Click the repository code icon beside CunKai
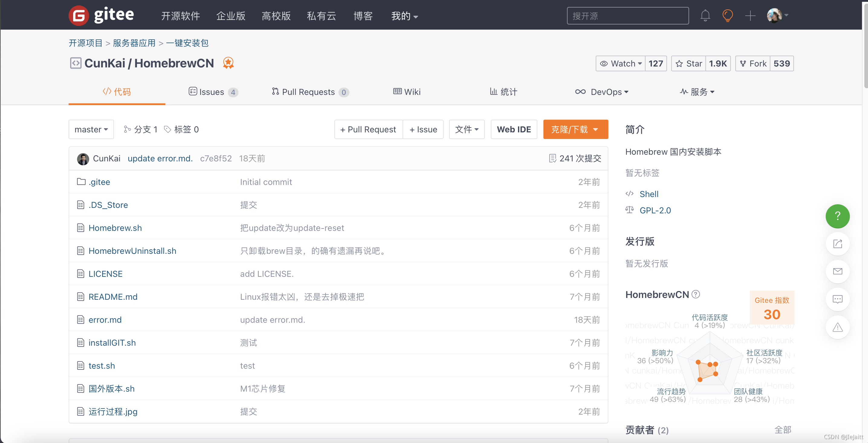 click(76, 63)
